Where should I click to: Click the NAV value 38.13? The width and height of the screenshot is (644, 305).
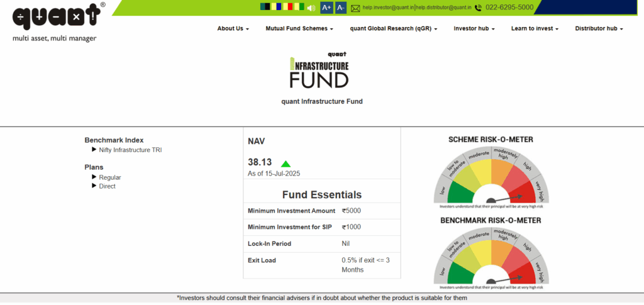260,162
